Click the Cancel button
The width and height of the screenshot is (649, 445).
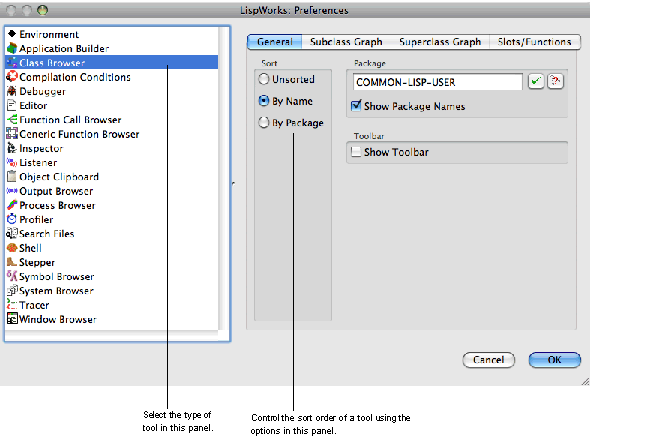(x=488, y=360)
